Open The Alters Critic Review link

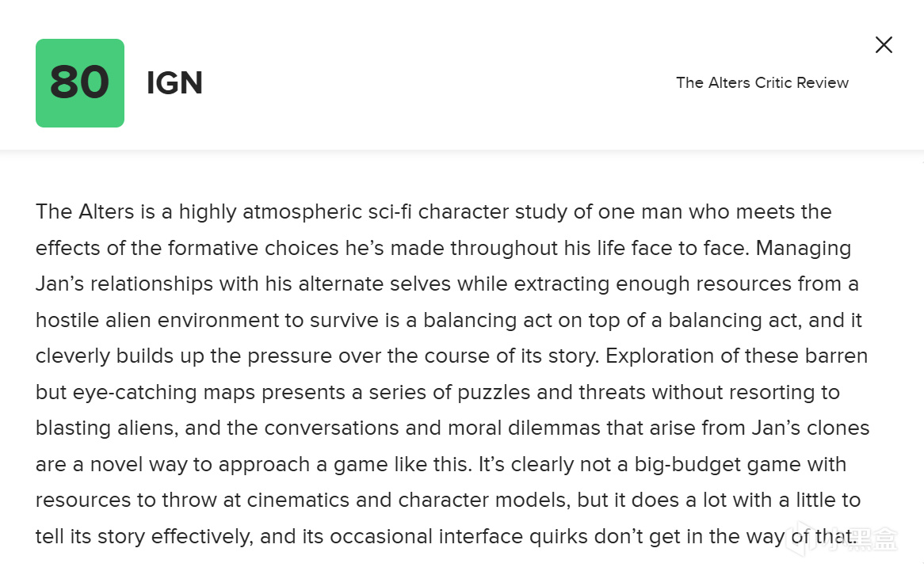pyautogui.click(x=762, y=82)
